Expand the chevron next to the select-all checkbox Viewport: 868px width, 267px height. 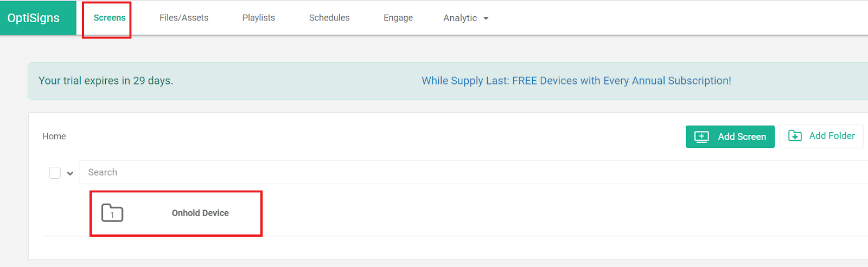coord(70,173)
